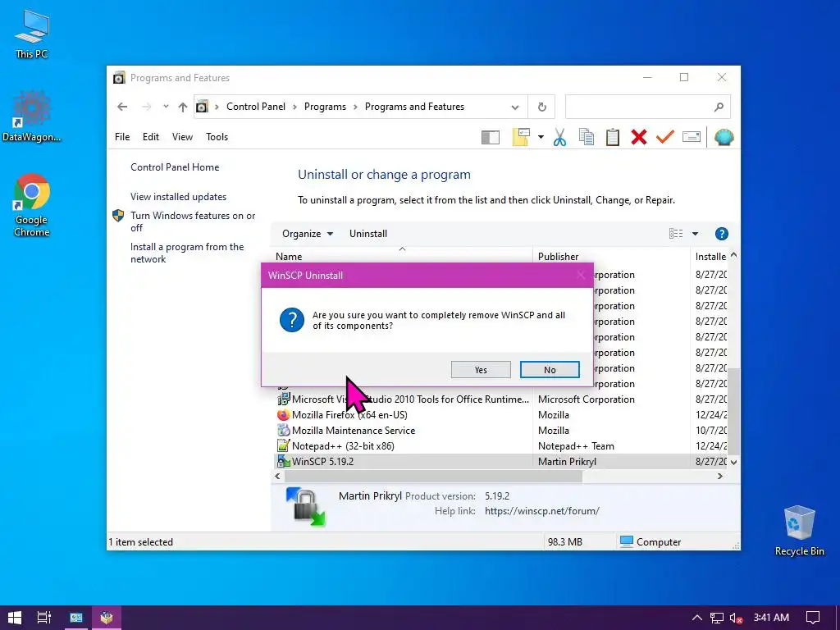Click Notepad++ Team publisher cell
Viewport: 840px width, 630px height.
coord(576,445)
